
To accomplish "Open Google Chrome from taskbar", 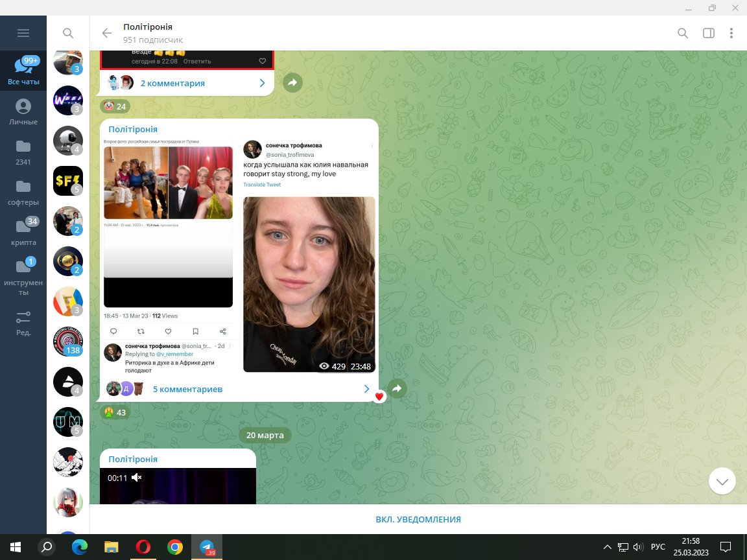I will 175,547.
